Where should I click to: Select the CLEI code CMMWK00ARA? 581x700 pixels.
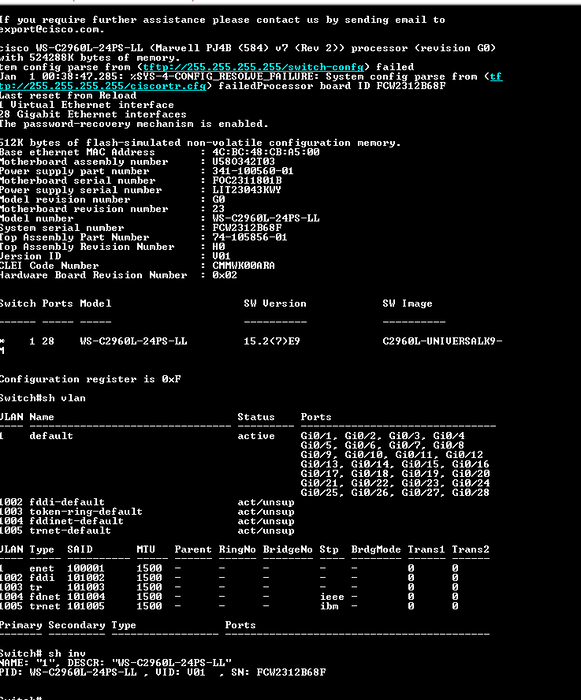pyautogui.click(x=243, y=266)
